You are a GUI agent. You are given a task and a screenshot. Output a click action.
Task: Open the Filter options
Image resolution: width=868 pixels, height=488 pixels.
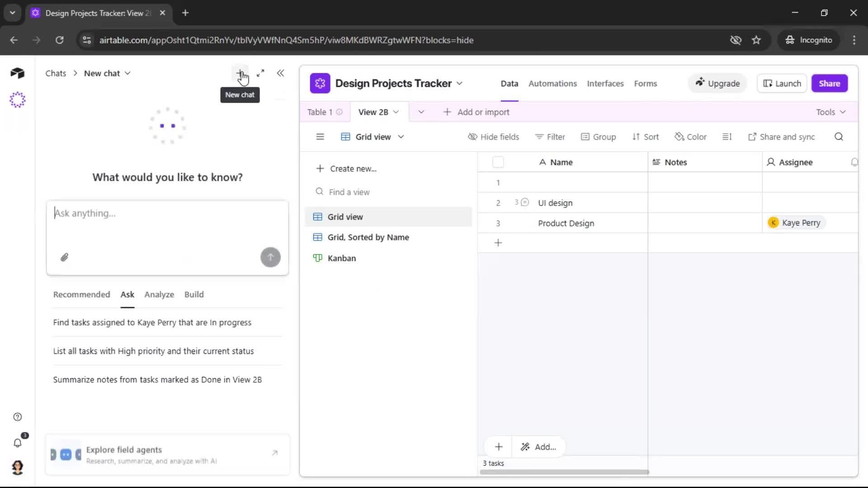[x=550, y=136]
